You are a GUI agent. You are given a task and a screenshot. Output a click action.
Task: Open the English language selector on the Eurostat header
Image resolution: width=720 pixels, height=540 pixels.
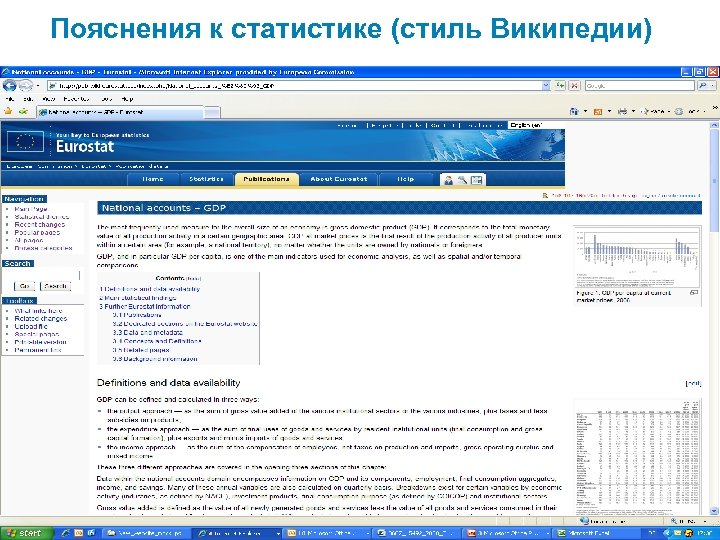(534, 125)
